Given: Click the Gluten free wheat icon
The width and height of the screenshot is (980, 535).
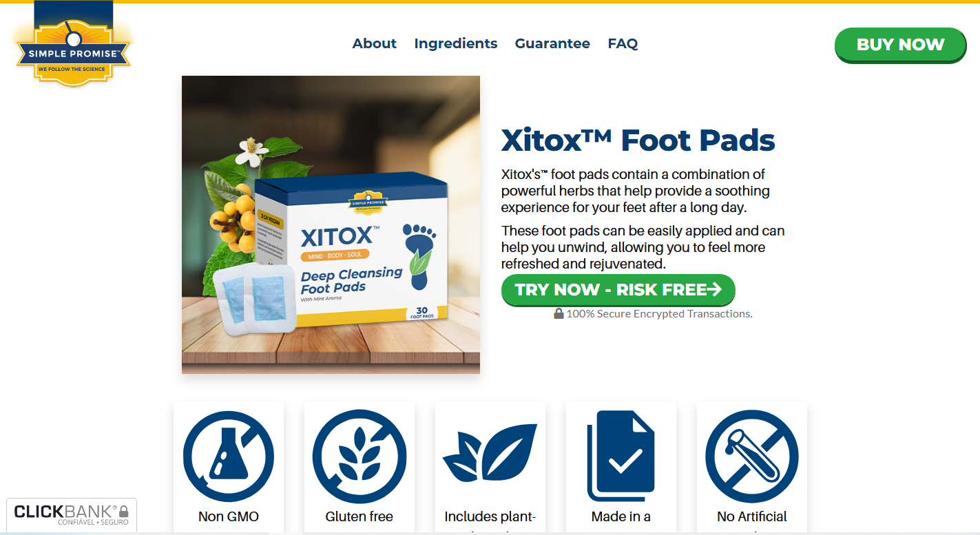Looking at the screenshot, I should pos(359,457).
